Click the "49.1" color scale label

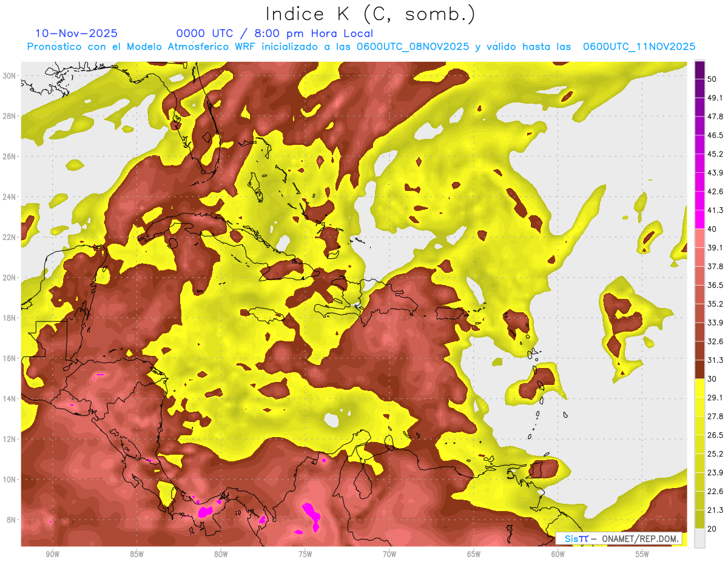click(x=715, y=98)
